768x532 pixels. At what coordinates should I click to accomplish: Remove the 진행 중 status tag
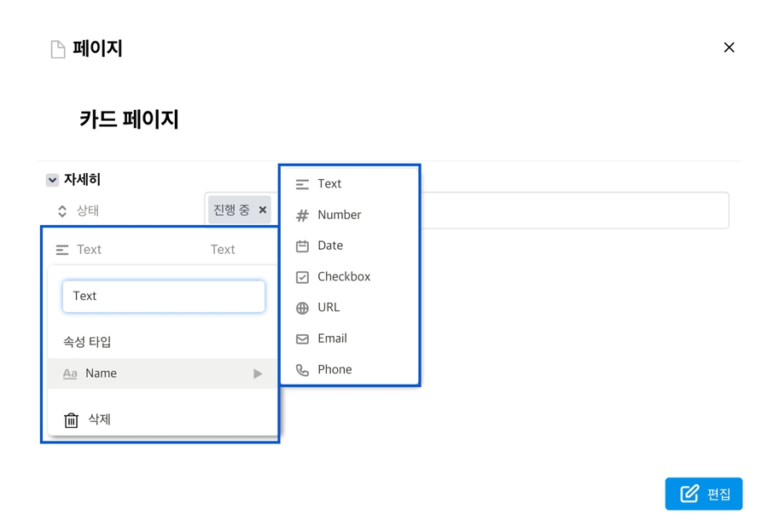(x=263, y=210)
